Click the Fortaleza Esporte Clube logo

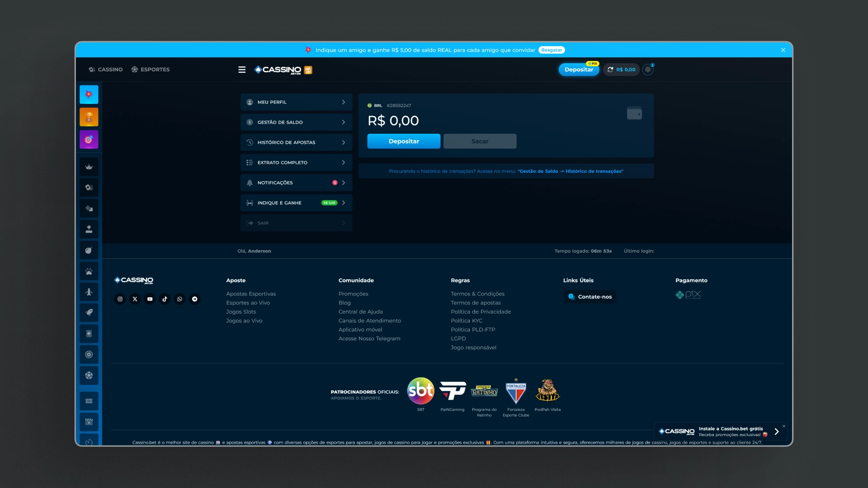click(x=516, y=391)
